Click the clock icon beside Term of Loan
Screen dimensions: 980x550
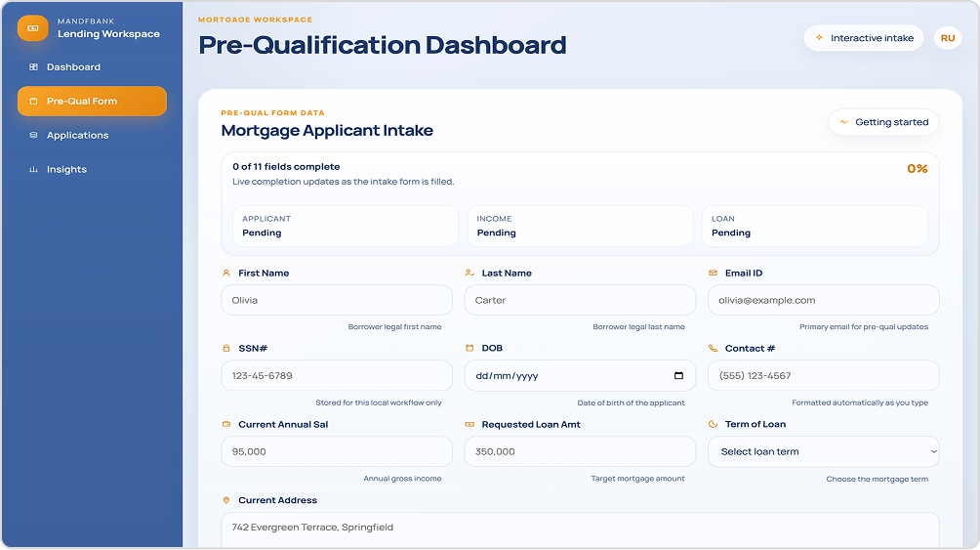click(713, 424)
